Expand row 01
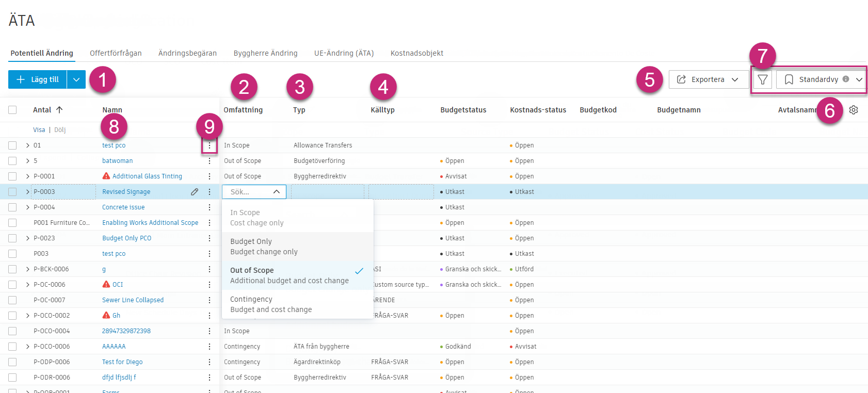Image resolution: width=868 pixels, height=393 pixels. coord(28,145)
